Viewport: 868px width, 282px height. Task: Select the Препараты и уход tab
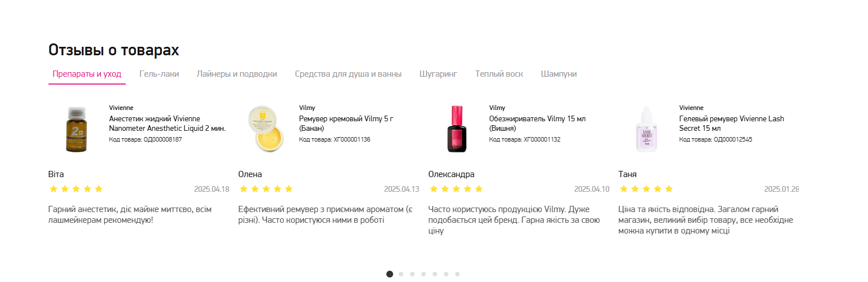87,74
